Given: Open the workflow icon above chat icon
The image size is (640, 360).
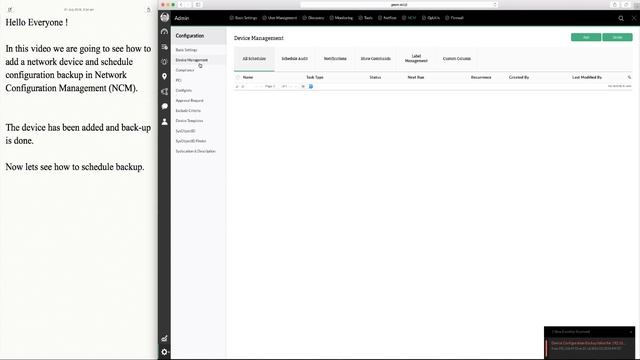Looking at the screenshot, I should [x=164, y=91].
